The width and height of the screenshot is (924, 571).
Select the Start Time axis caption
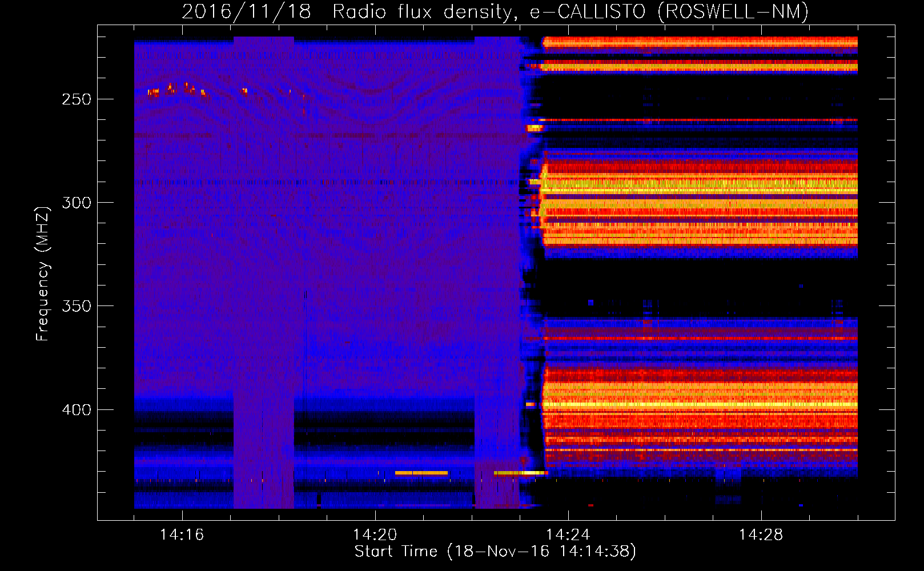pyautogui.click(x=495, y=552)
